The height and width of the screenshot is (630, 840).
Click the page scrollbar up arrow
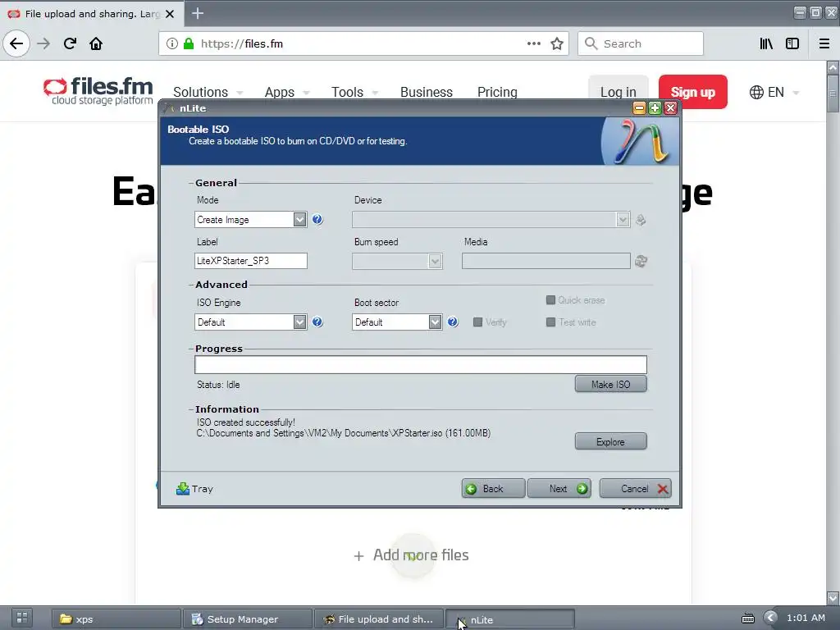(833, 67)
